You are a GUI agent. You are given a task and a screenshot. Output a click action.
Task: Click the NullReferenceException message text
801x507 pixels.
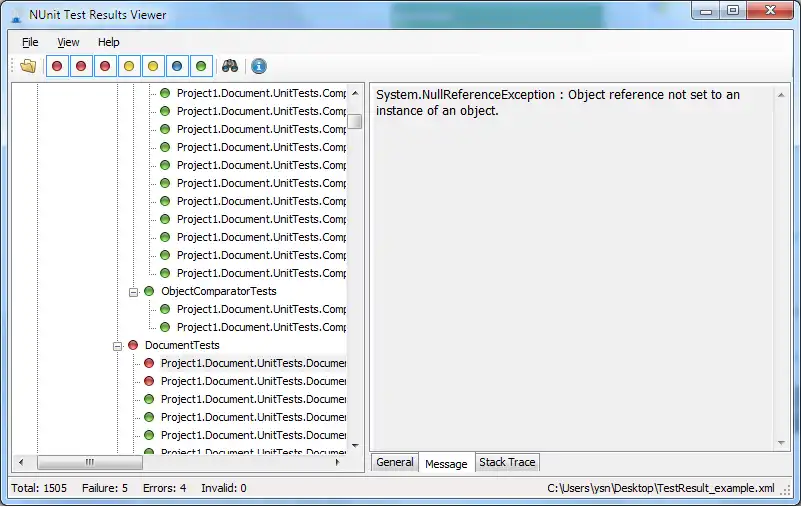tap(558, 103)
